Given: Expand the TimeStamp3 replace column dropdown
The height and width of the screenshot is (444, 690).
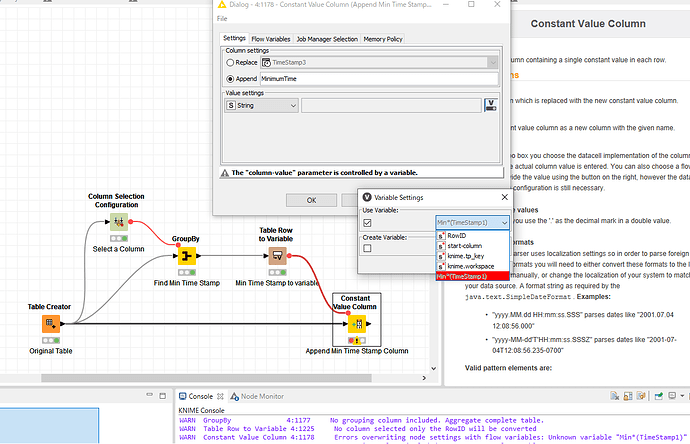Looking at the screenshot, I should [x=493, y=62].
